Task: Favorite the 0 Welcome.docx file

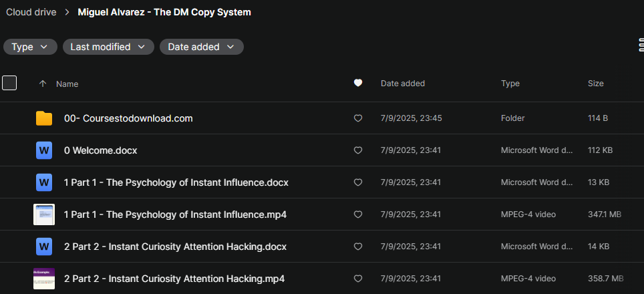Action: (358, 150)
